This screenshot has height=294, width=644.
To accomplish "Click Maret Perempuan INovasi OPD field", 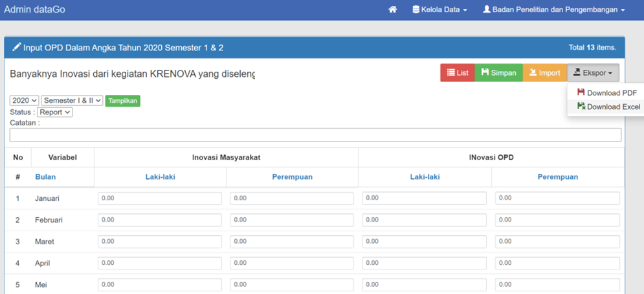I will (557, 242).
